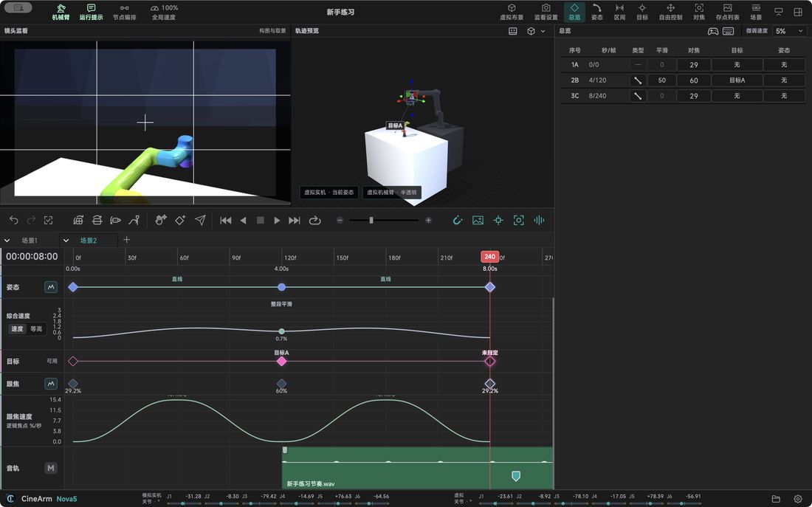Toggle the audio waveform display button
Image resolution: width=812 pixels, height=507 pixels.
click(x=539, y=220)
